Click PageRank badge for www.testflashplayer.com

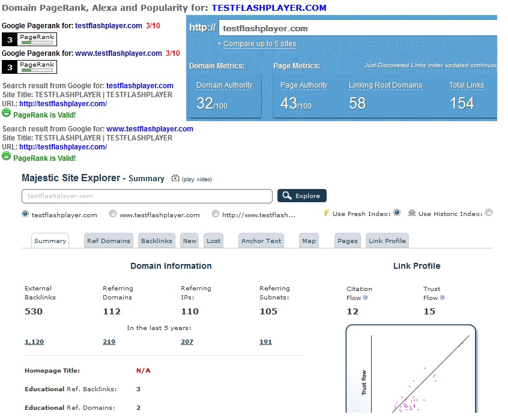(x=29, y=67)
